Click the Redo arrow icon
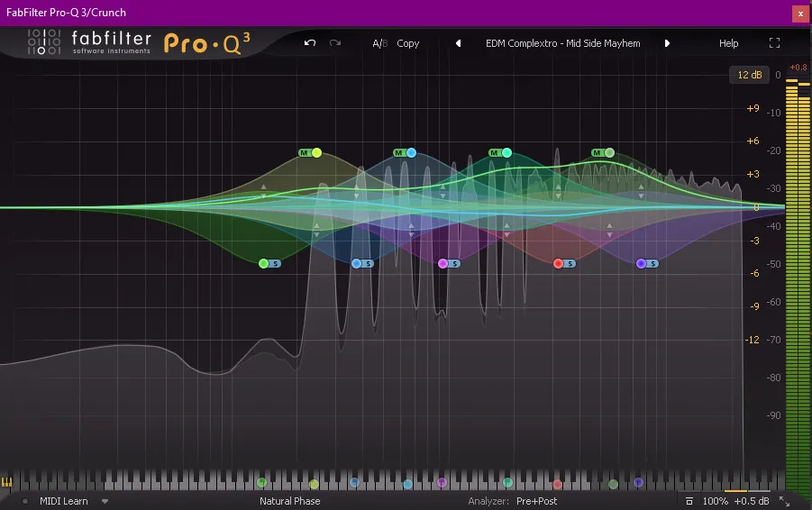Image resolution: width=812 pixels, height=510 pixels. click(x=335, y=43)
